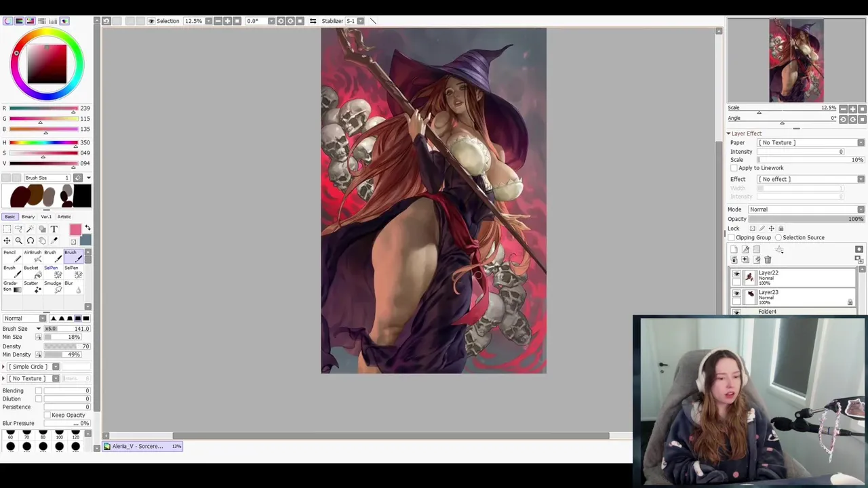Click the navigator thumbnail preview
The width and height of the screenshot is (868, 488).
pos(796,60)
